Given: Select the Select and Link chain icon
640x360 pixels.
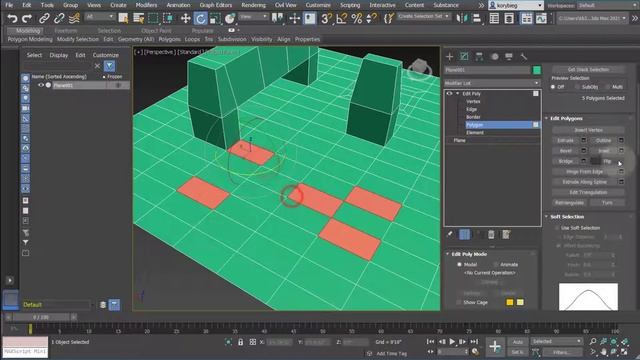Looking at the screenshot, I should click(x=44, y=18).
